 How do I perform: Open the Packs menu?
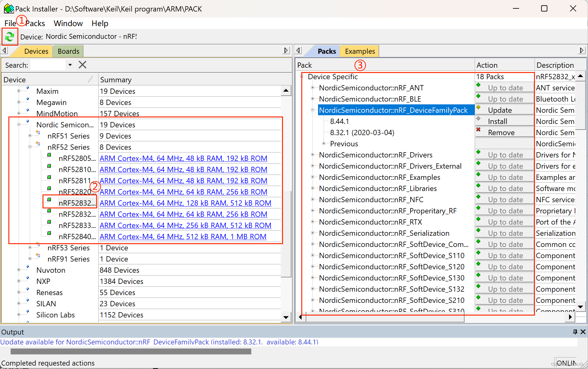(35, 23)
